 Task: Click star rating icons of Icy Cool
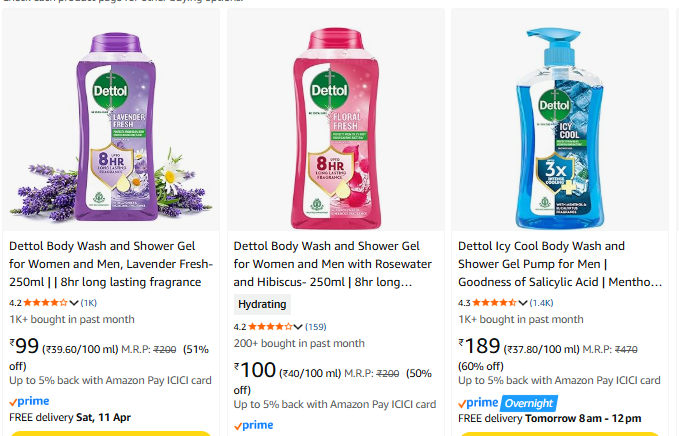point(495,302)
